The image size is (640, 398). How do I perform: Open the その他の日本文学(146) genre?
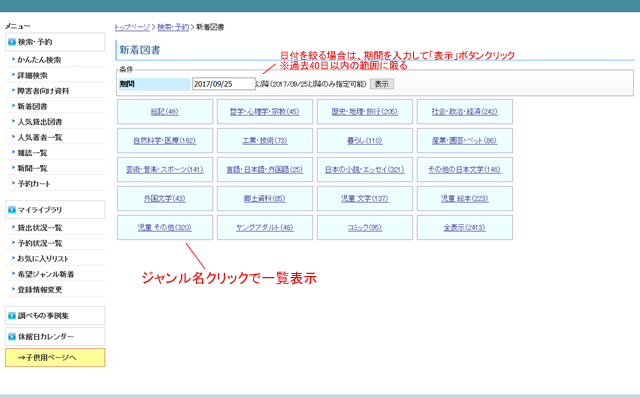[x=464, y=169]
